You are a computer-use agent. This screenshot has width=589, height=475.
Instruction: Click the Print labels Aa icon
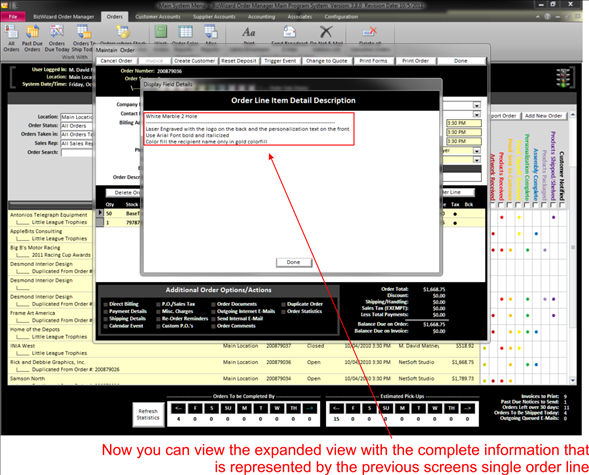pyautogui.click(x=249, y=33)
